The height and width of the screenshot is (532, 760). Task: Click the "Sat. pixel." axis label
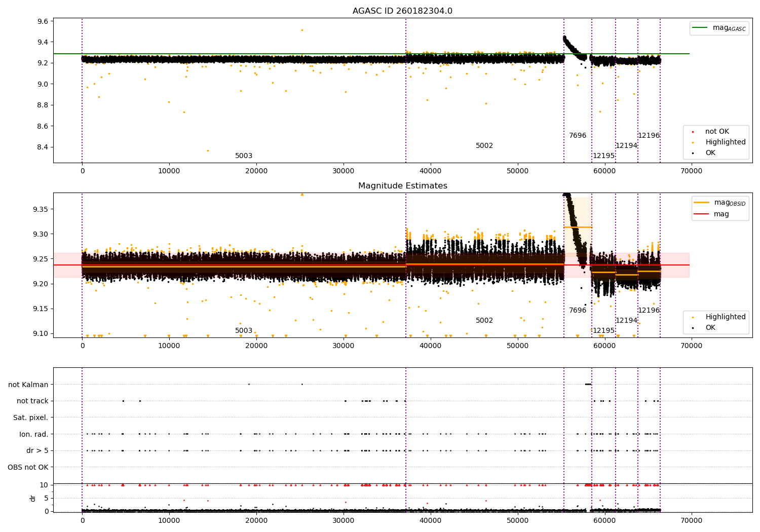31,417
